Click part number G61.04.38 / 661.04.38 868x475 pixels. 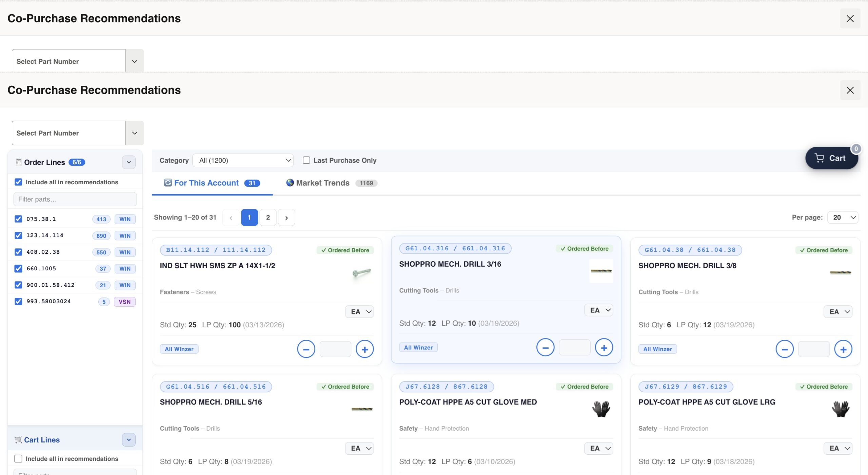(690, 250)
